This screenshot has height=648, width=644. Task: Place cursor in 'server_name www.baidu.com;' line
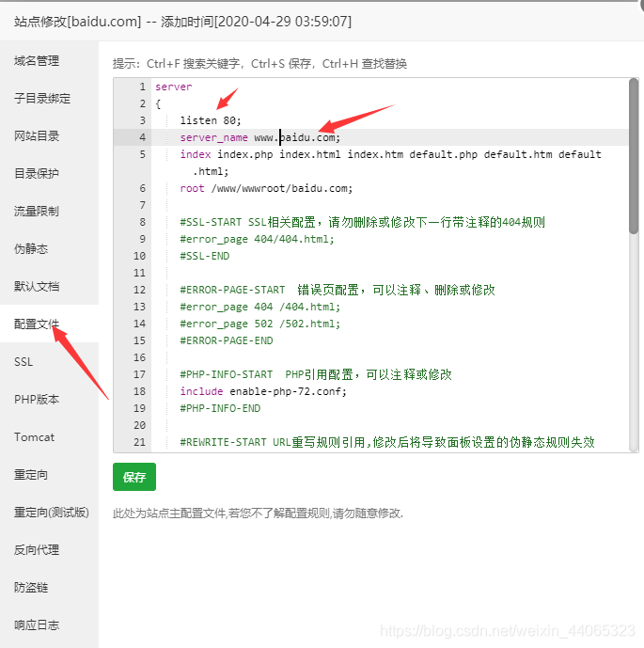click(x=259, y=137)
